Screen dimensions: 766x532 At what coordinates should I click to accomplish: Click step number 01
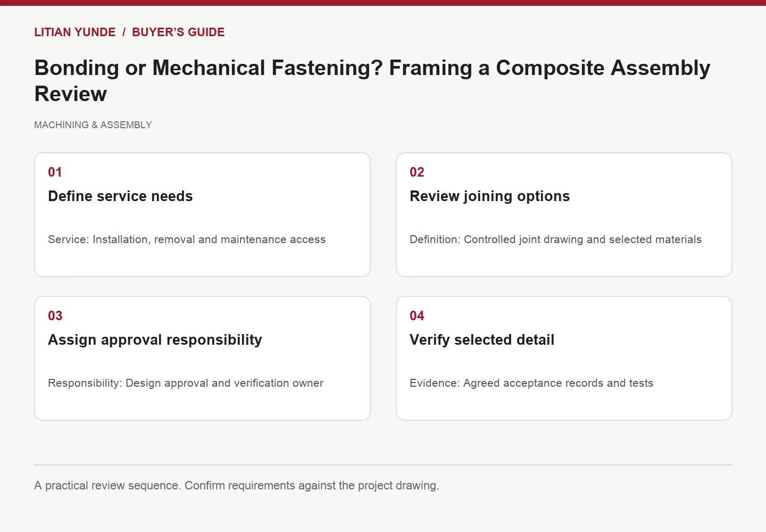pos(55,172)
